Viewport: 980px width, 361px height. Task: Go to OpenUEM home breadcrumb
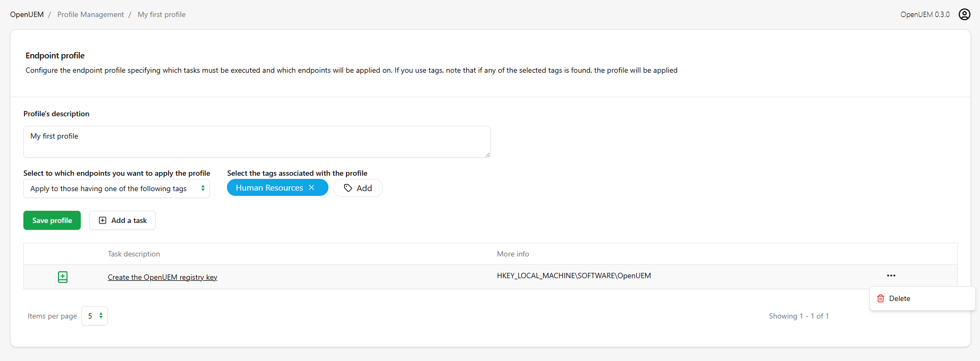tap(27, 14)
